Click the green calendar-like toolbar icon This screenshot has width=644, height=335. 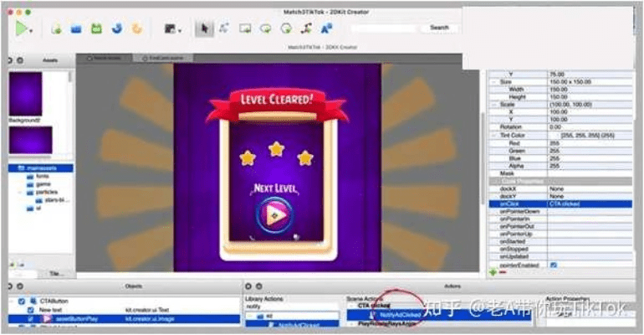pyautogui.click(x=96, y=28)
